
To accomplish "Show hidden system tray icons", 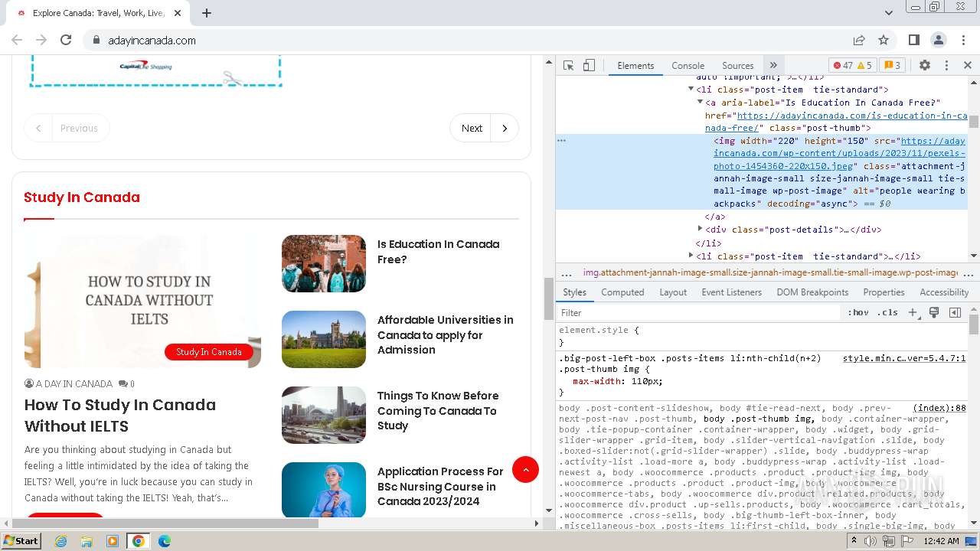I will [854, 541].
